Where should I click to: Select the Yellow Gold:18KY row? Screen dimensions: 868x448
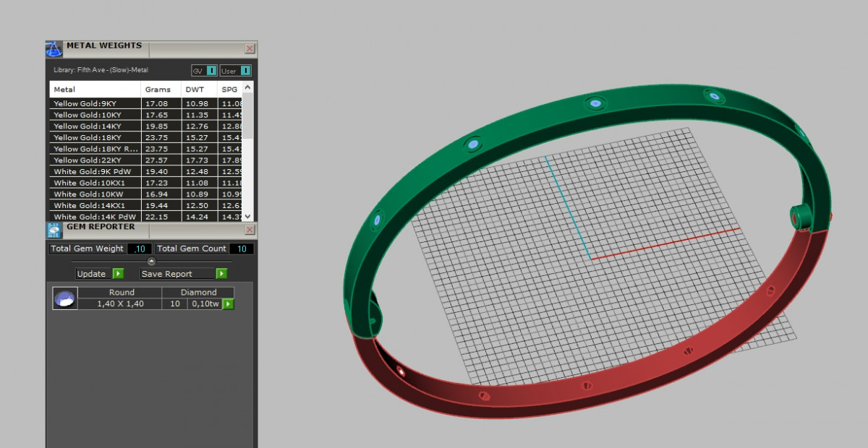(146, 137)
